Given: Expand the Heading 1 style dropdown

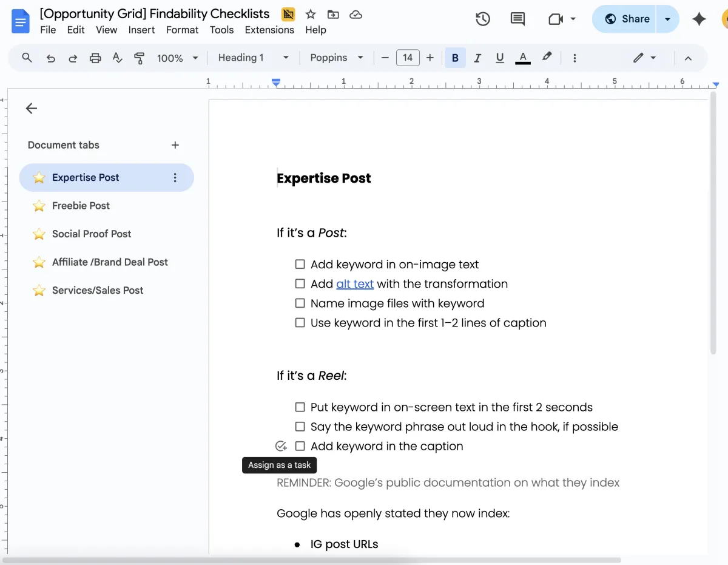Looking at the screenshot, I should coord(254,58).
